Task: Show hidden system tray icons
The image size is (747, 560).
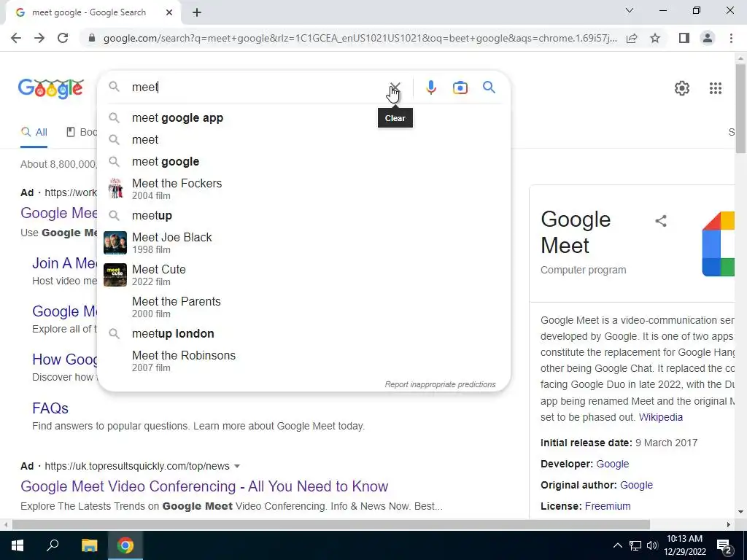Action: (x=617, y=545)
